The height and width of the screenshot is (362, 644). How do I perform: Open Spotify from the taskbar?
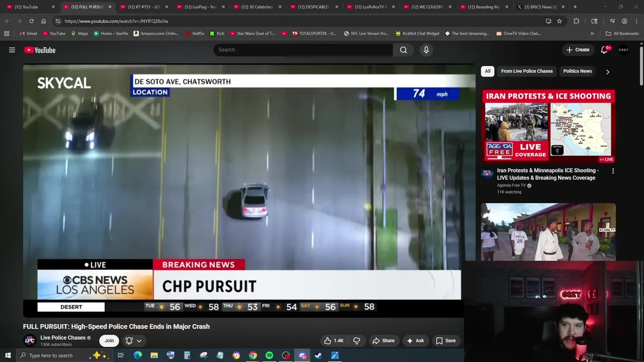point(269,355)
